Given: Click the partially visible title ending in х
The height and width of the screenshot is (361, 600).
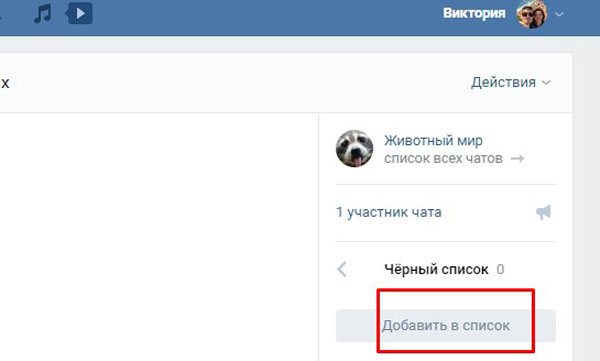Looking at the screenshot, I should [x=5, y=83].
